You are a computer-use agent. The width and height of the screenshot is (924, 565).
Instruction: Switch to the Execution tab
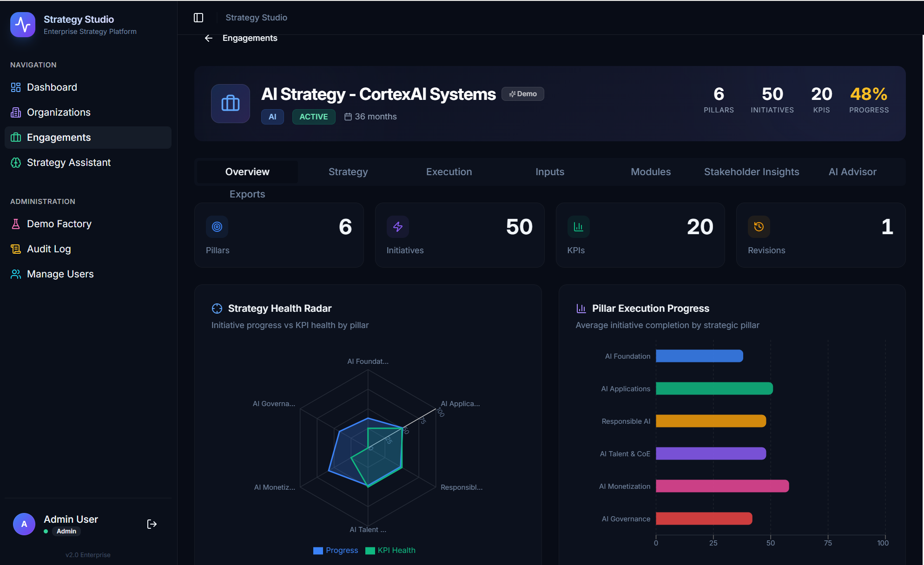[x=449, y=171]
